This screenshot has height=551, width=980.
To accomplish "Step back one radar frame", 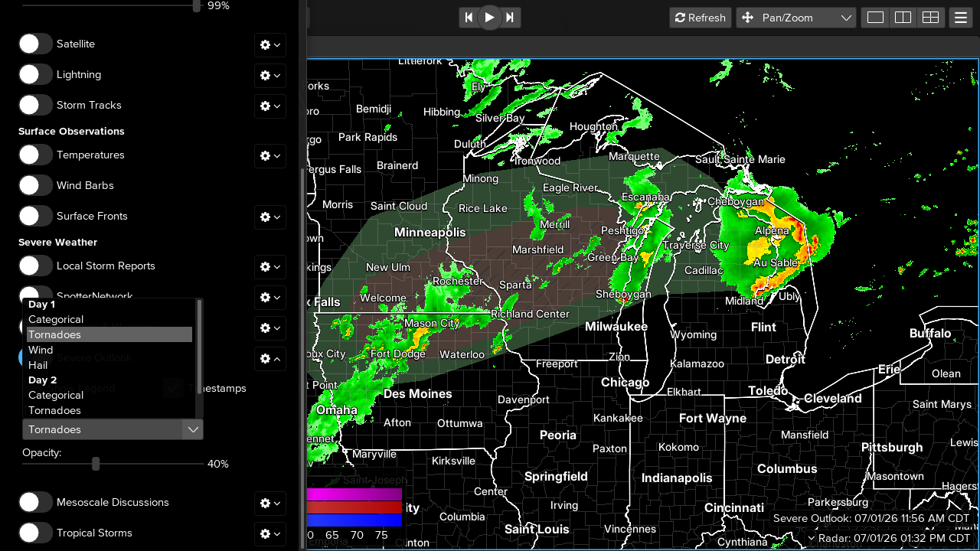I will (x=469, y=18).
